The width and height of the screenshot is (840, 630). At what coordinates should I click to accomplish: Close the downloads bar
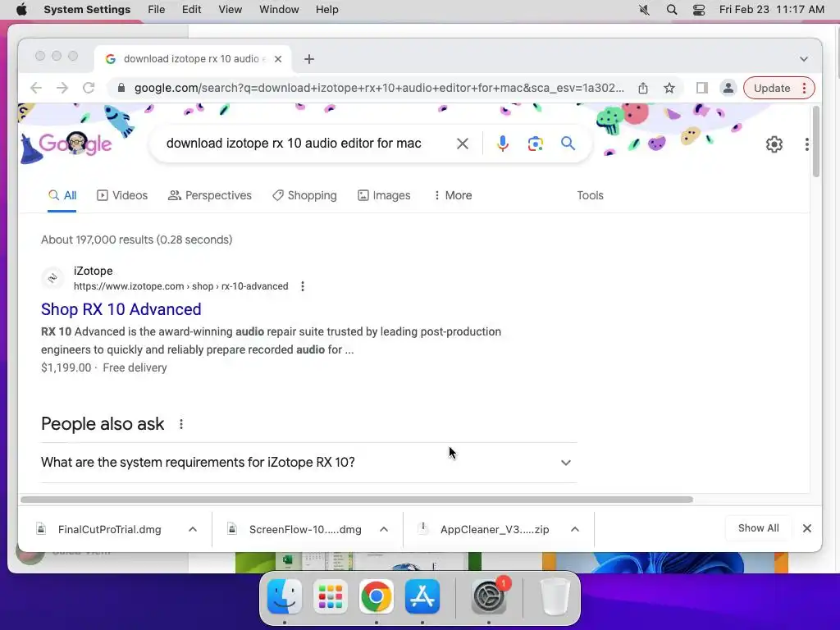coord(807,528)
